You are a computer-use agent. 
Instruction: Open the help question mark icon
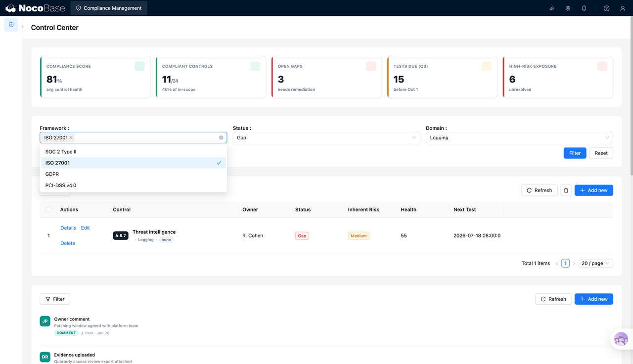tap(606, 8)
